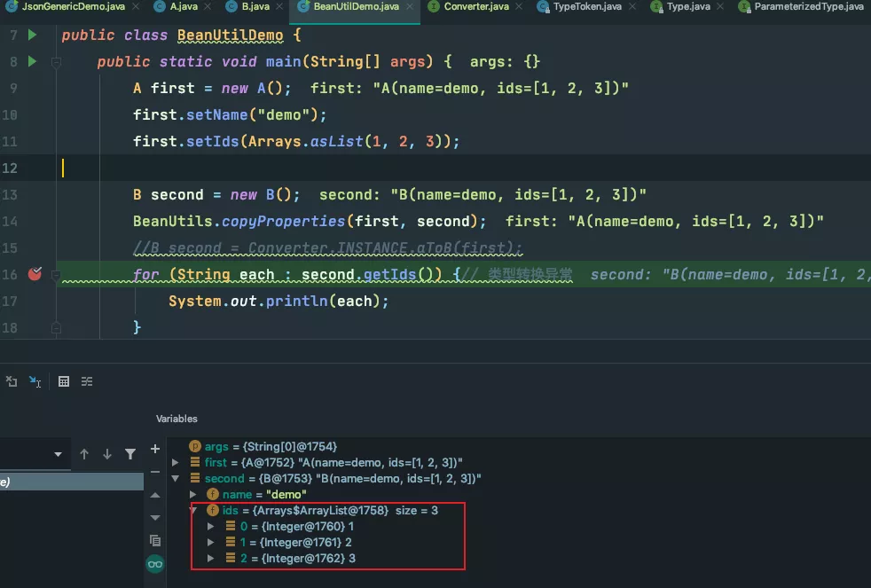Open the layout table icon in debug toolbar
The height and width of the screenshot is (588, 871).
coord(63,381)
